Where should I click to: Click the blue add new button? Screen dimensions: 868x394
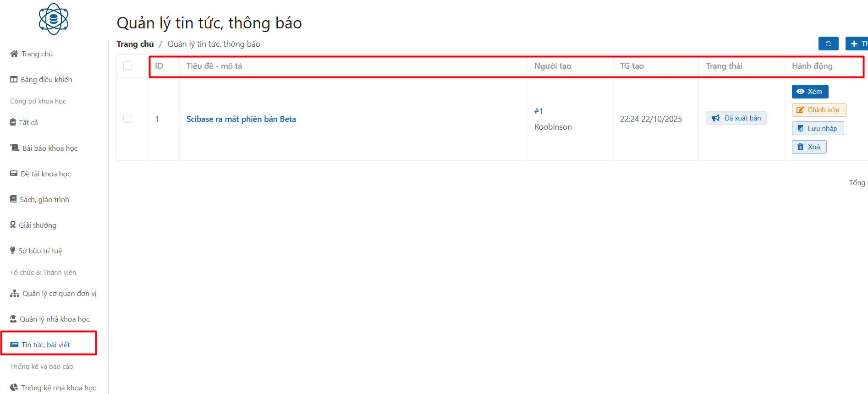coord(857,44)
